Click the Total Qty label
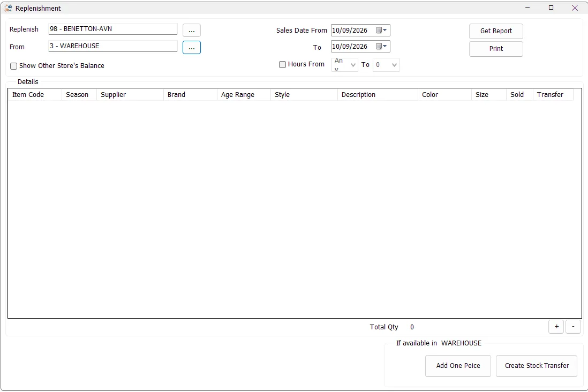588x392 pixels. 383,327
